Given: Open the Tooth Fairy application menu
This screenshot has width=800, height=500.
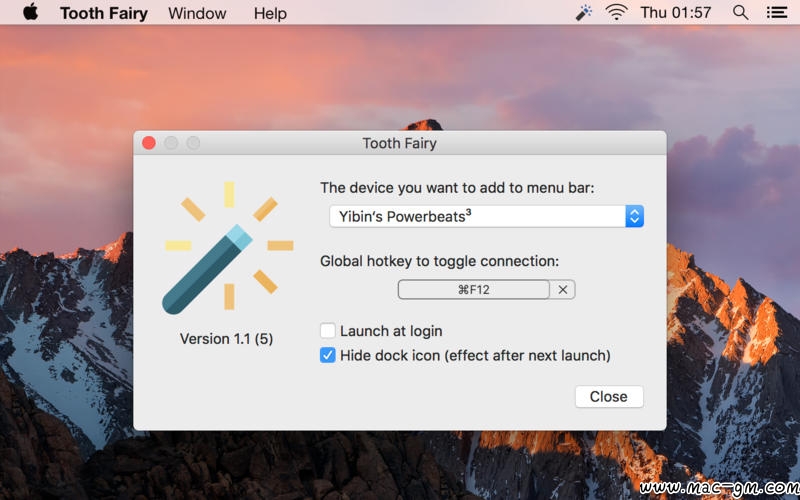Looking at the screenshot, I should [104, 13].
